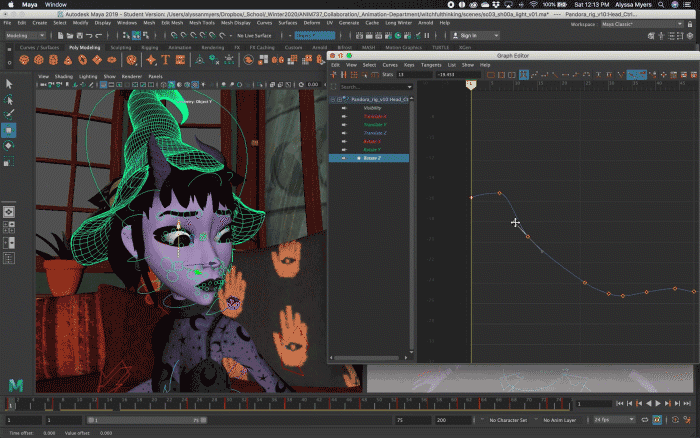This screenshot has width=700, height=438.
Task: Click the Play Forwards button
Action: click(658, 404)
